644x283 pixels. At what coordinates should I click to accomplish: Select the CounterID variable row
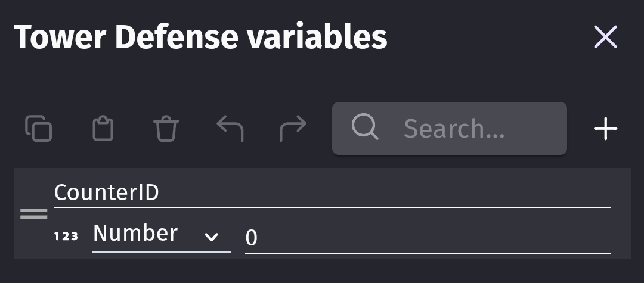click(x=620, y=214)
